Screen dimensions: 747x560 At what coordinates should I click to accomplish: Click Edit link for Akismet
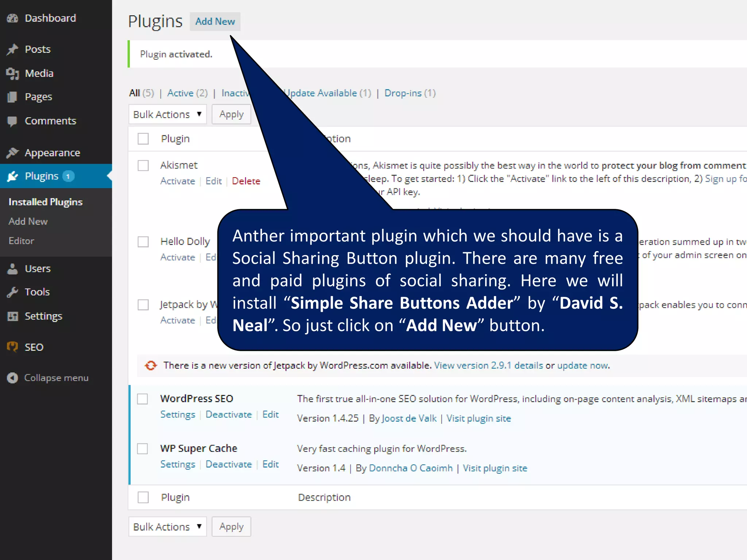pyautogui.click(x=213, y=181)
